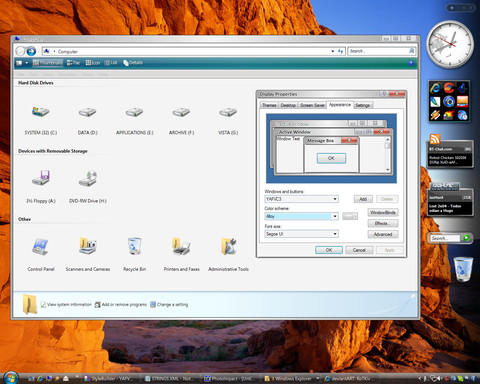Switch to Details view in toolbar
This screenshot has width=480, height=384.
point(133,63)
